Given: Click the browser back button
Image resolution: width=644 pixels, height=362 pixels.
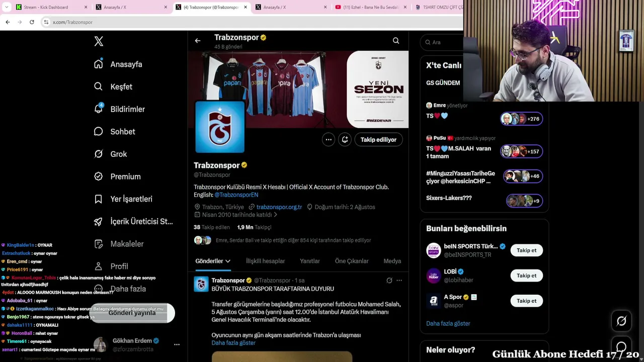Looking at the screenshot, I should point(8,22).
